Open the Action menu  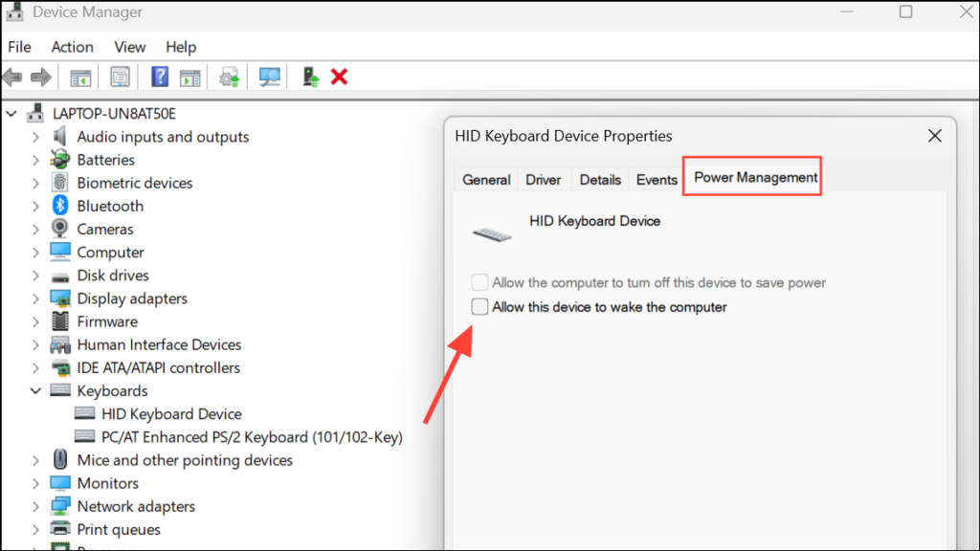(x=73, y=47)
